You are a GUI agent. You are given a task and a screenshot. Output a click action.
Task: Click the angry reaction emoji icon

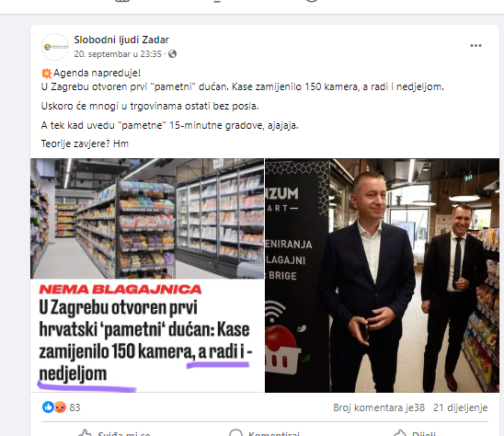[60, 407]
